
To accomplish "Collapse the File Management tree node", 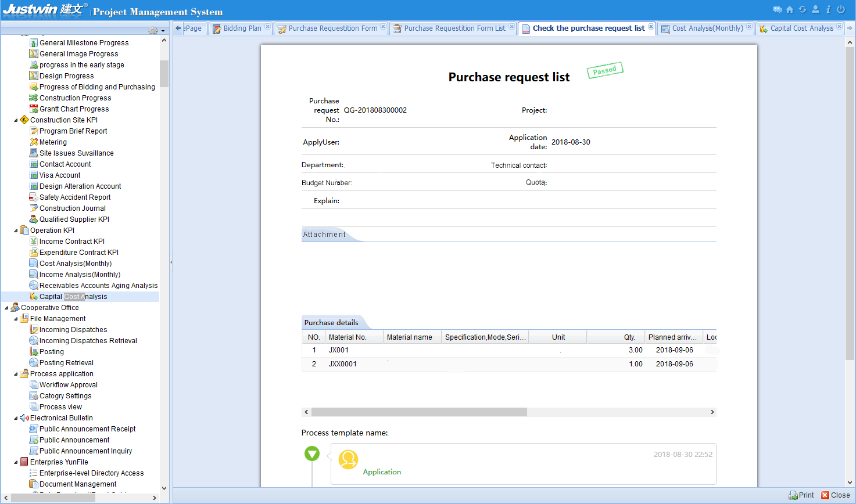I will [16, 319].
